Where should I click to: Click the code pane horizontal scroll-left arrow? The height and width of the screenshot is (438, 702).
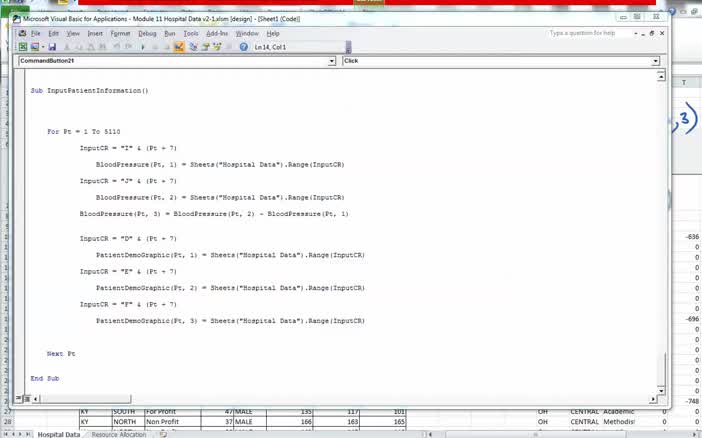[35, 398]
